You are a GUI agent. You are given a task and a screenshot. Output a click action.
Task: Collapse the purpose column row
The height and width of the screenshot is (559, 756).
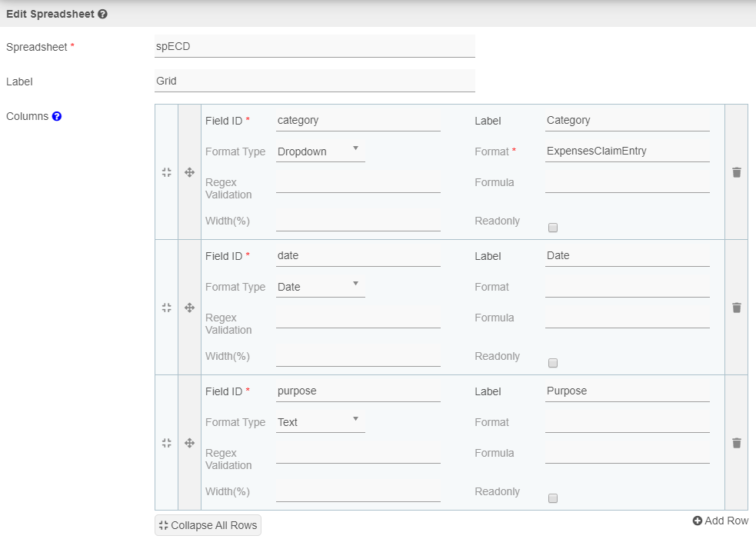(x=166, y=443)
